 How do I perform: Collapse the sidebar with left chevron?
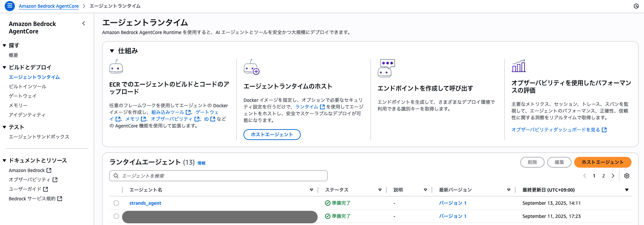pos(84,23)
